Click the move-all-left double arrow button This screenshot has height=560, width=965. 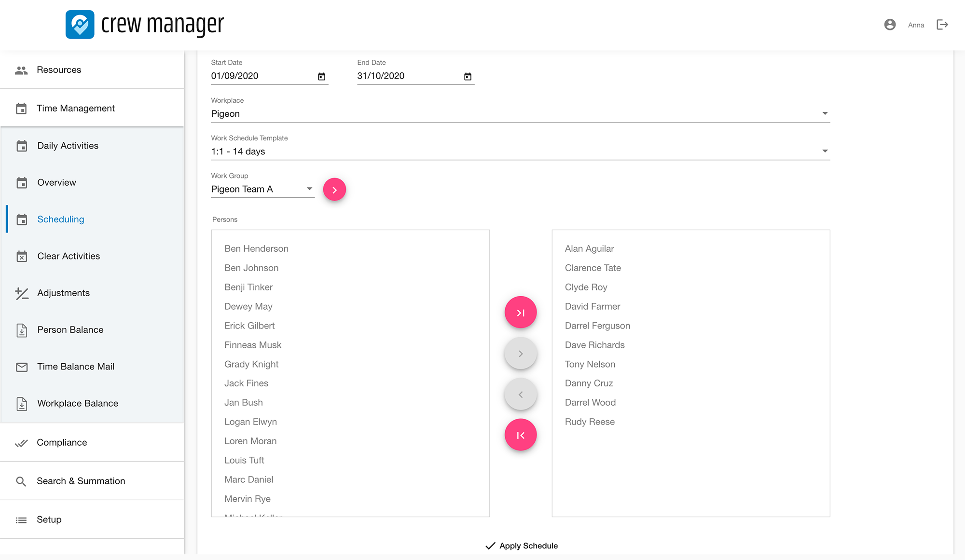pyautogui.click(x=520, y=435)
